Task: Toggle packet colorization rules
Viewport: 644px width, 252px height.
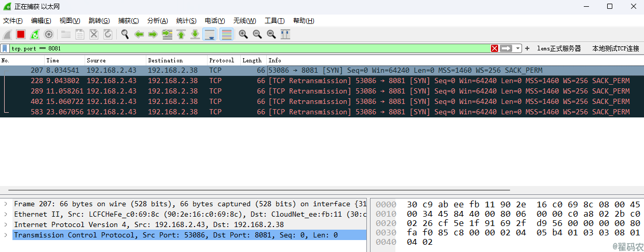Action: tap(226, 34)
